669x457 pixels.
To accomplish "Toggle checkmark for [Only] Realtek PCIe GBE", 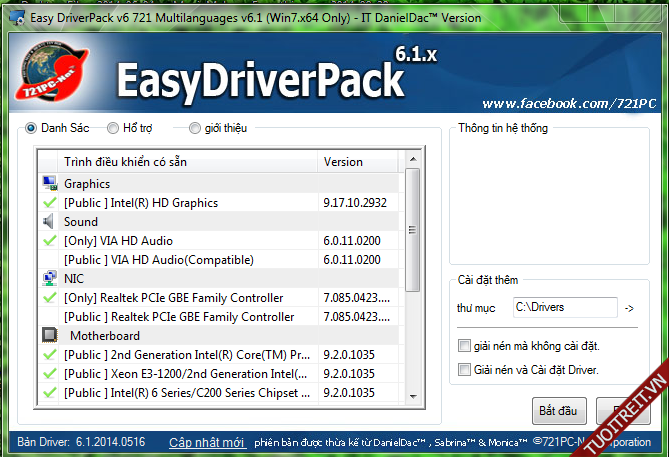I will click(x=50, y=298).
